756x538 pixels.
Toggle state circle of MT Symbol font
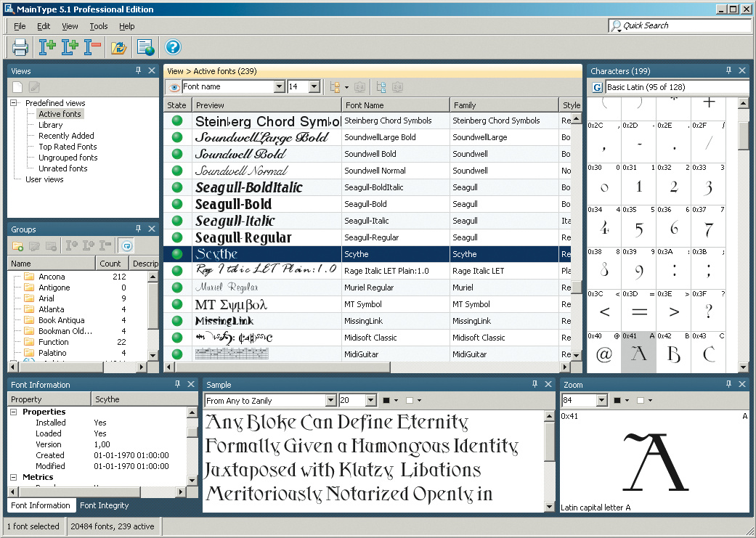(177, 304)
